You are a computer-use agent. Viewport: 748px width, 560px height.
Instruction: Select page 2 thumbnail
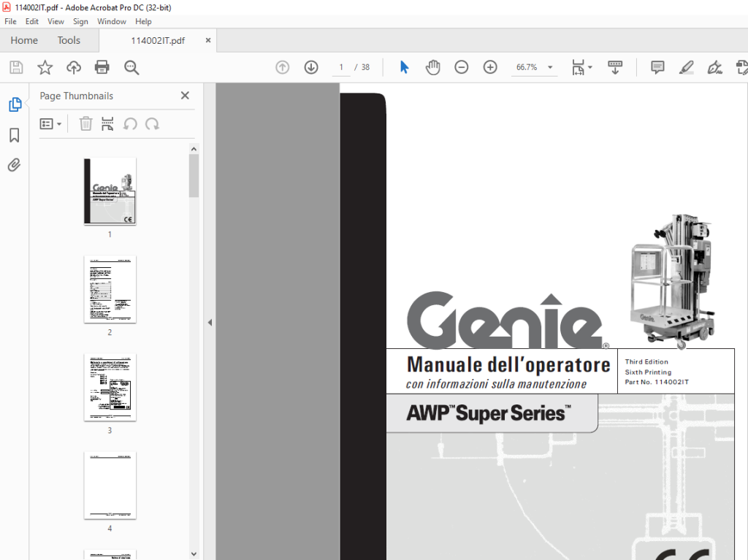(110, 289)
